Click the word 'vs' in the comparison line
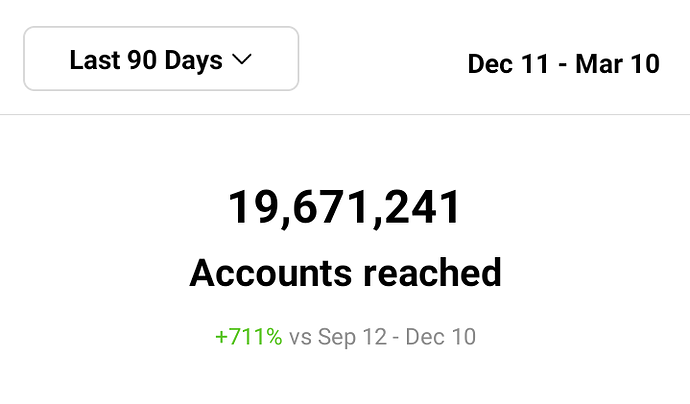The image size is (690, 404). point(300,338)
